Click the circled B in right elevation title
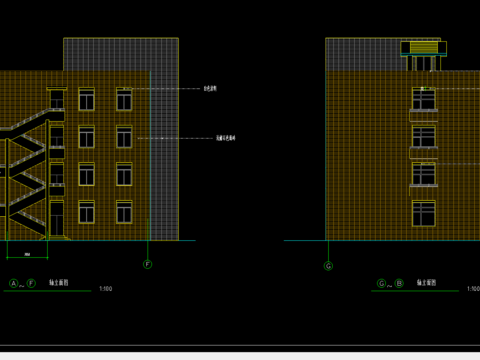The height and width of the screenshot is (360, 480). pos(399,283)
